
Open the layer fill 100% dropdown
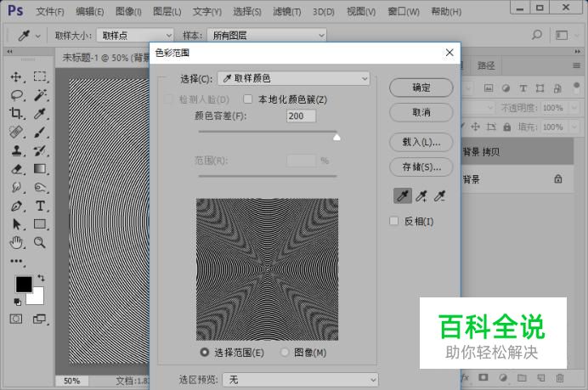(x=574, y=127)
